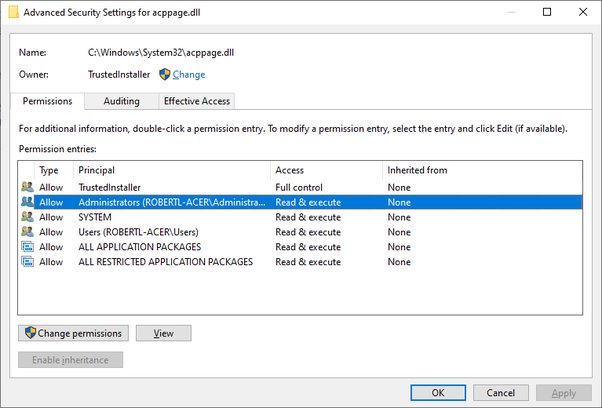Click the TrustedInstaller user group icon
The height and width of the screenshot is (408, 602).
pos(27,187)
